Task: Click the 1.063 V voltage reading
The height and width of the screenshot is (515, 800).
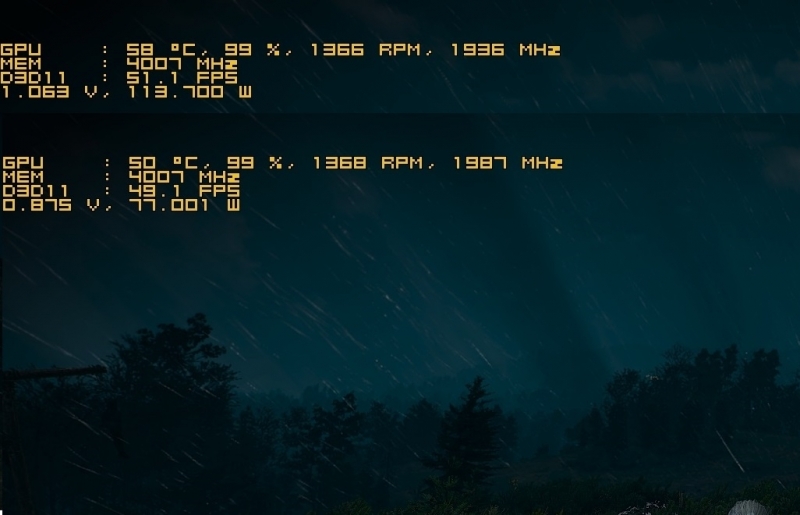Action: [x=48, y=92]
